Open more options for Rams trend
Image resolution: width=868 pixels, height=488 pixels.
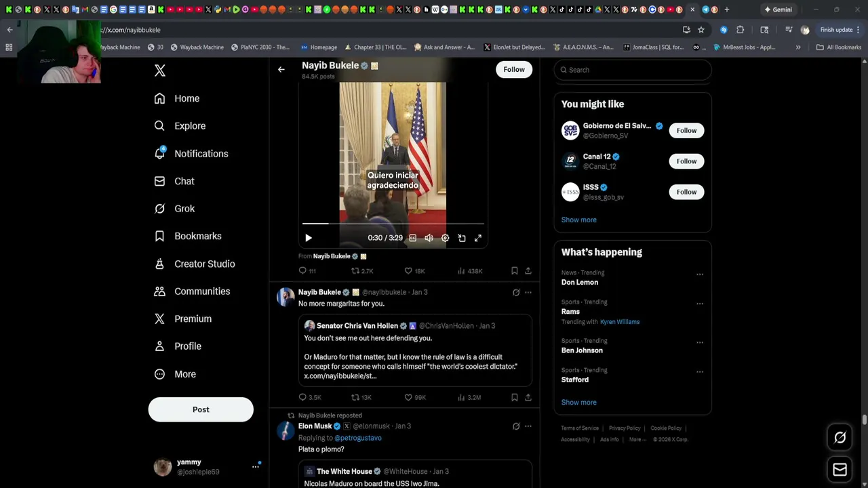700,304
